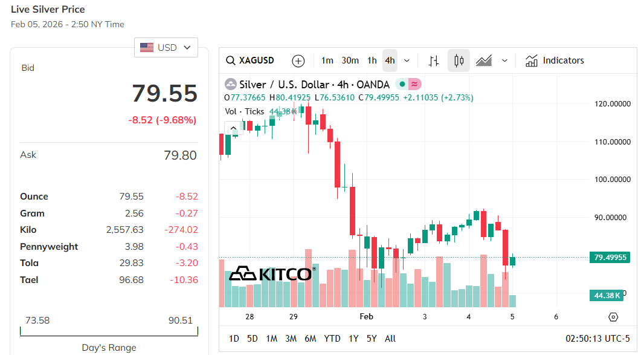
Task: Select the 30m interval
Action: tap(350, 60)
